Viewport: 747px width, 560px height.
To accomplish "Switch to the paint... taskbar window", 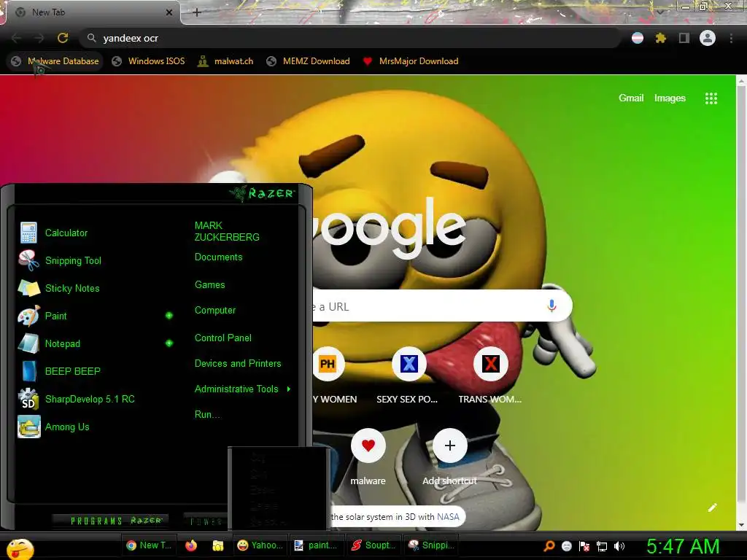I will click(x=316, y=545).
